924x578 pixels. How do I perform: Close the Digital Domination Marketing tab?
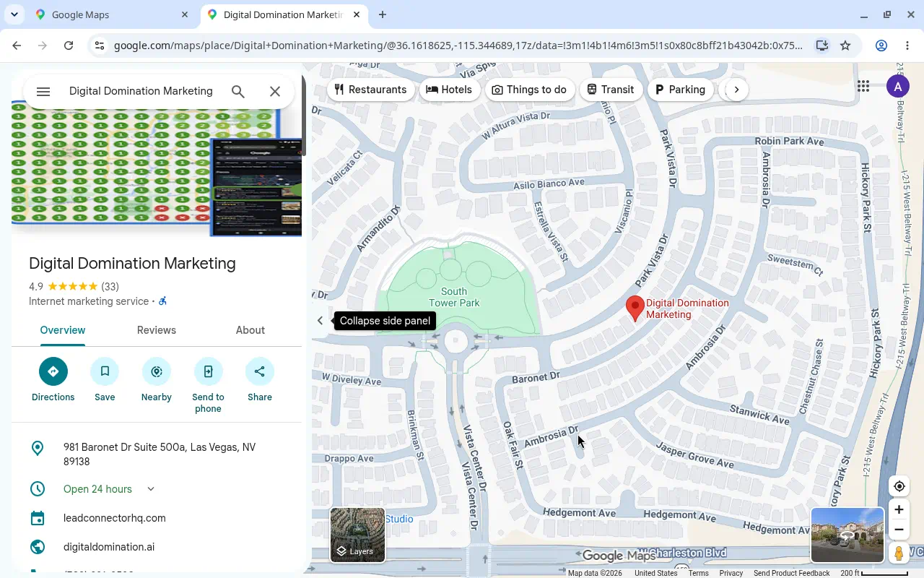357,14
